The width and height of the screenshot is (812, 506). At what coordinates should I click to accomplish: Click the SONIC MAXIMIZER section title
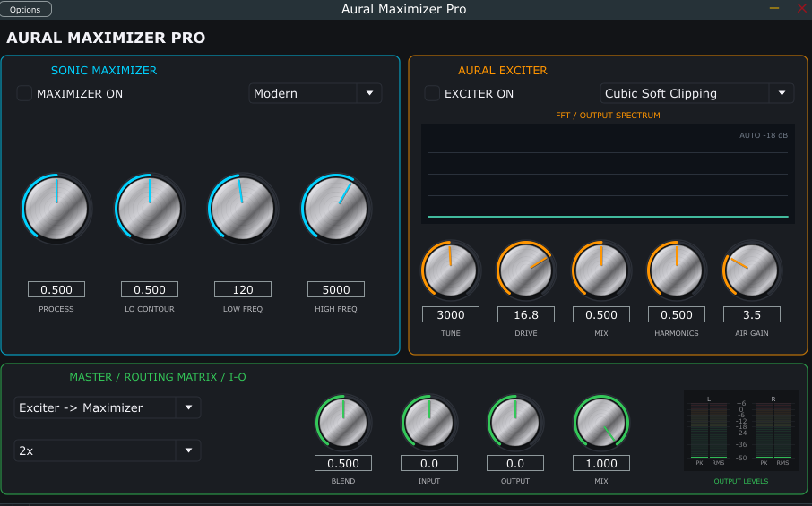point(104,71)
